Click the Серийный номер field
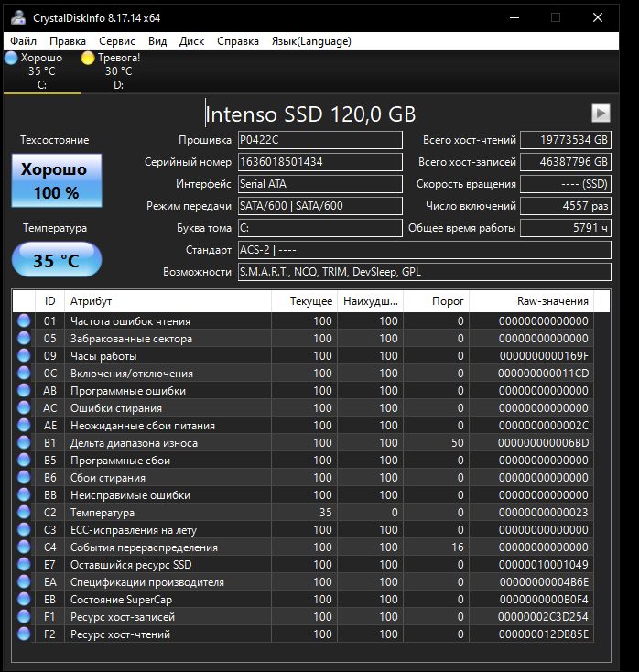The height and width of the screenshot is (672, 639). [x=320, y=162]
